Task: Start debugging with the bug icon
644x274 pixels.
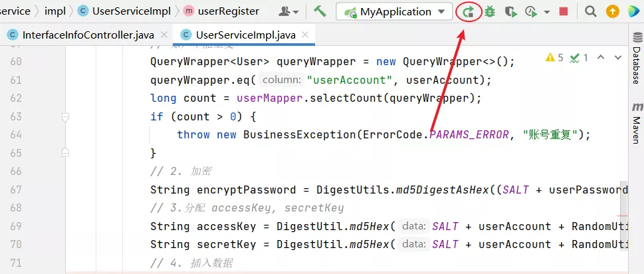Action: point(489,12)
